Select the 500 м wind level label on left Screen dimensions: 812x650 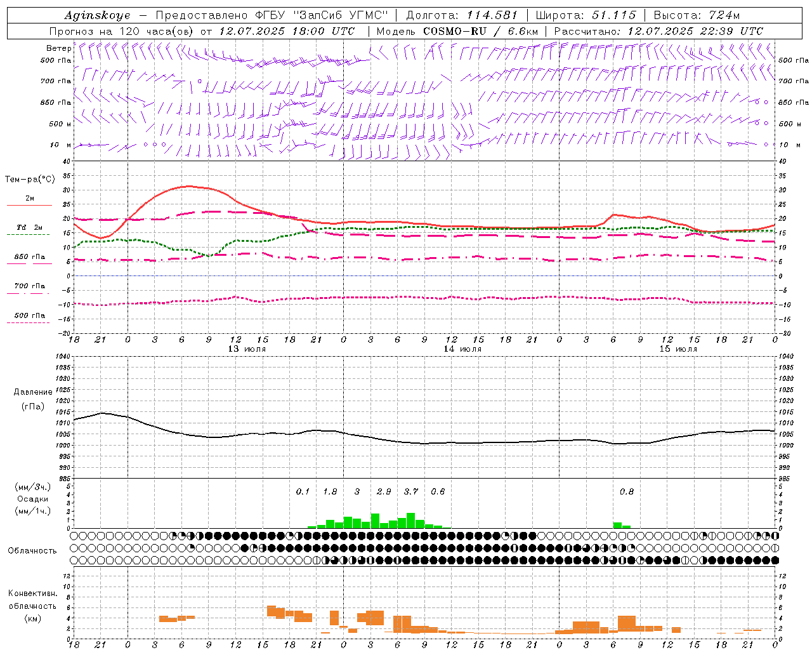[60, 124]
